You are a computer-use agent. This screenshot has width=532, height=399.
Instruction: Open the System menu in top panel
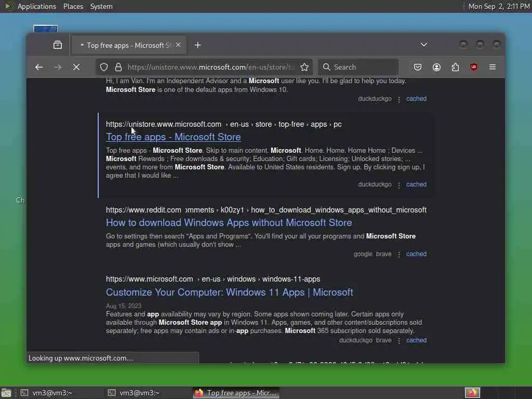(x=101, y=6)
